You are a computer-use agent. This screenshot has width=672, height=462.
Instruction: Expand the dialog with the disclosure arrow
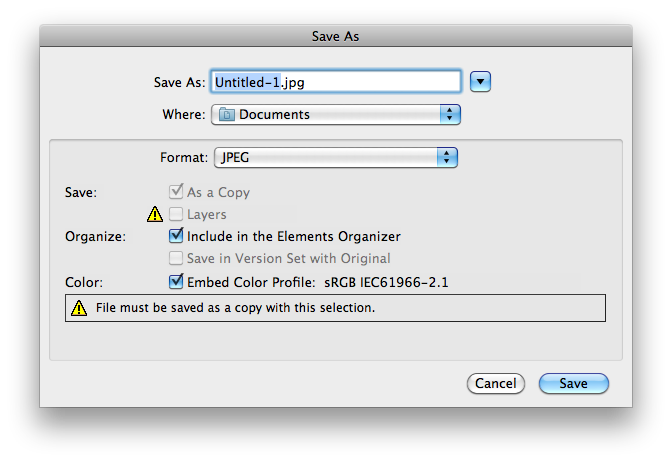482,81
